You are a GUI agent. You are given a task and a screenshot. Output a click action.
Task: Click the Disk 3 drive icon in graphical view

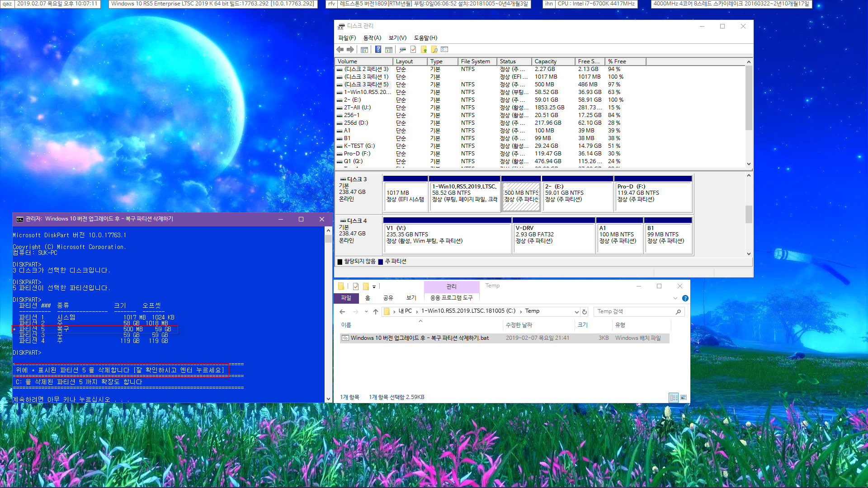pyautogui.click(x=343, y=179)
